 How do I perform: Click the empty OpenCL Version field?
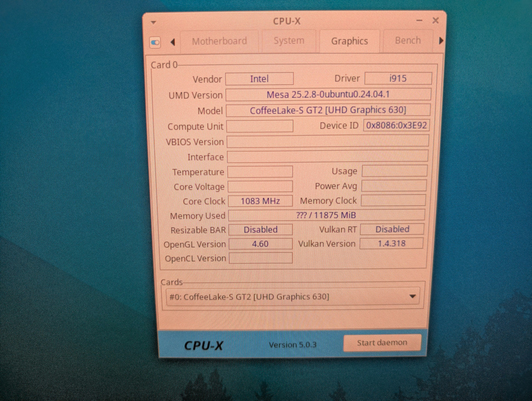[260, 258]
